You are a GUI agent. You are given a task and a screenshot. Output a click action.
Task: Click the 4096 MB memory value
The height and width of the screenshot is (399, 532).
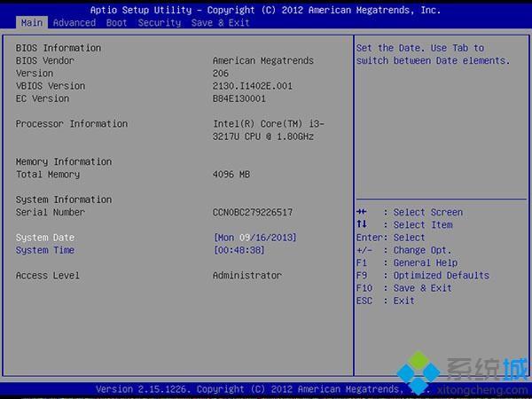coord(231,175)
